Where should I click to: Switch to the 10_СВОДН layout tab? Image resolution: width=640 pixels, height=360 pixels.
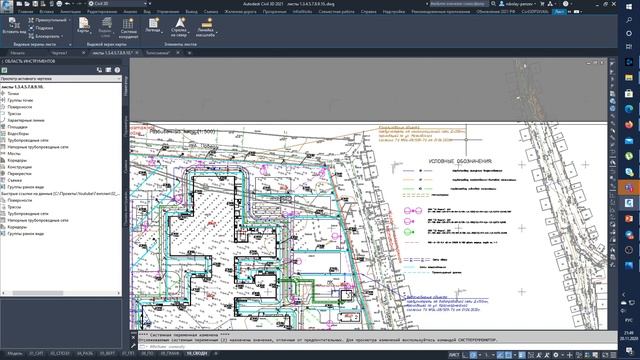click(196, 353)
